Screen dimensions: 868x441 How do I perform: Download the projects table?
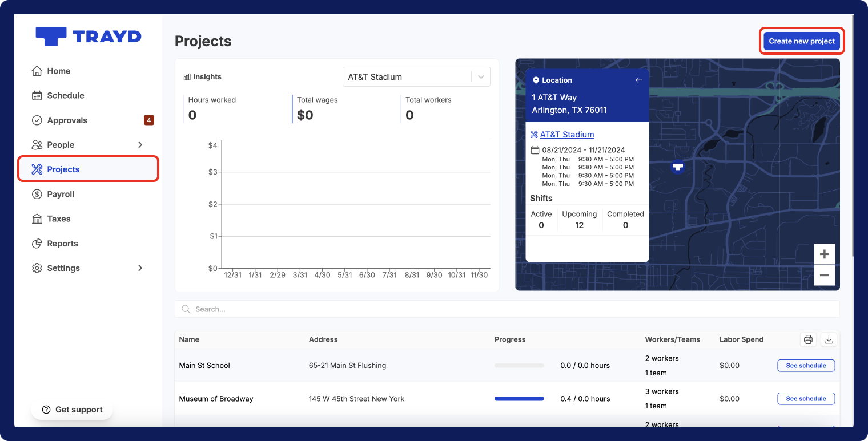829,339
